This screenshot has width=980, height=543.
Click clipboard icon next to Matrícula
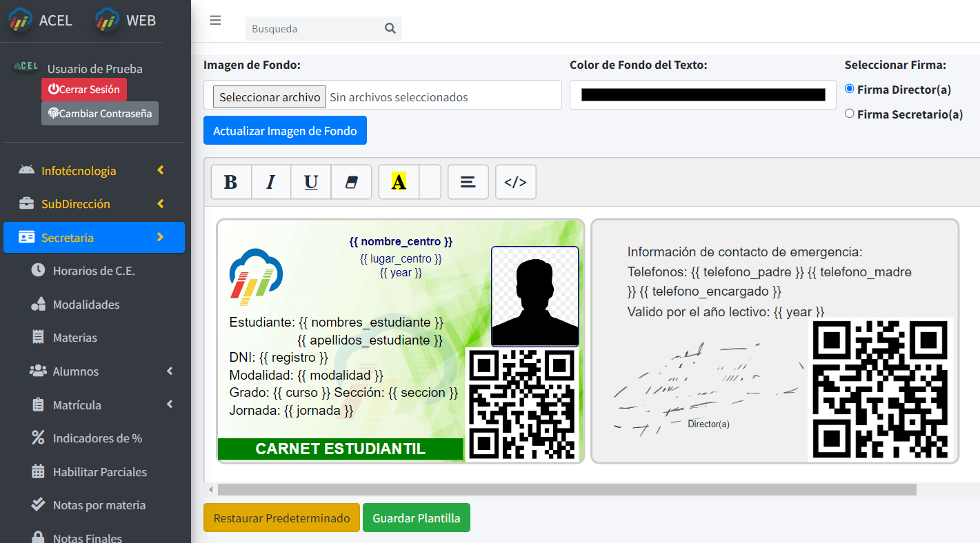click(38, 404)
